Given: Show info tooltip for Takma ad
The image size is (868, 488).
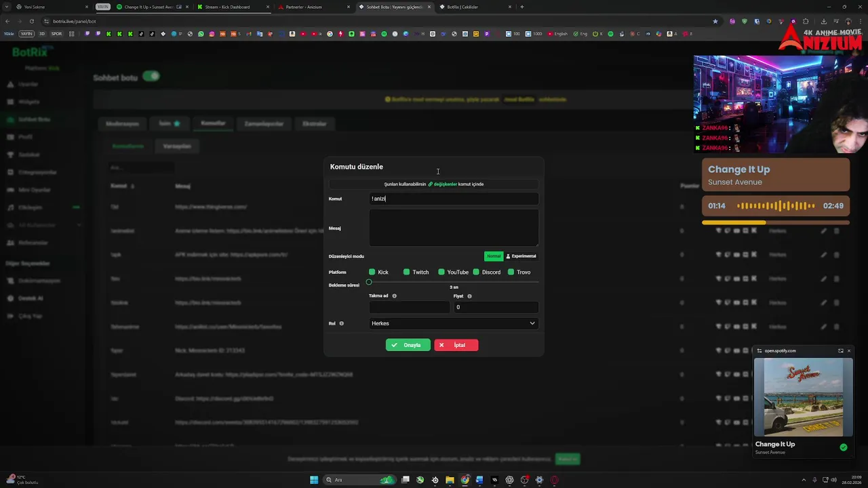Looking at the screenshot, I should [394, 296].
